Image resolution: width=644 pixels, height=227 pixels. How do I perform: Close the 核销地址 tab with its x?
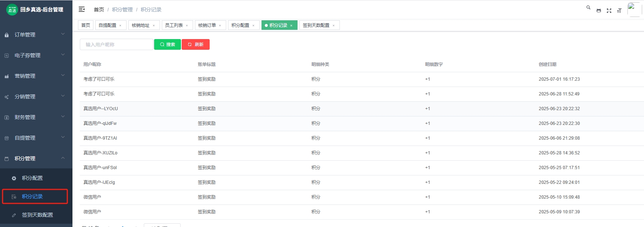154,25
